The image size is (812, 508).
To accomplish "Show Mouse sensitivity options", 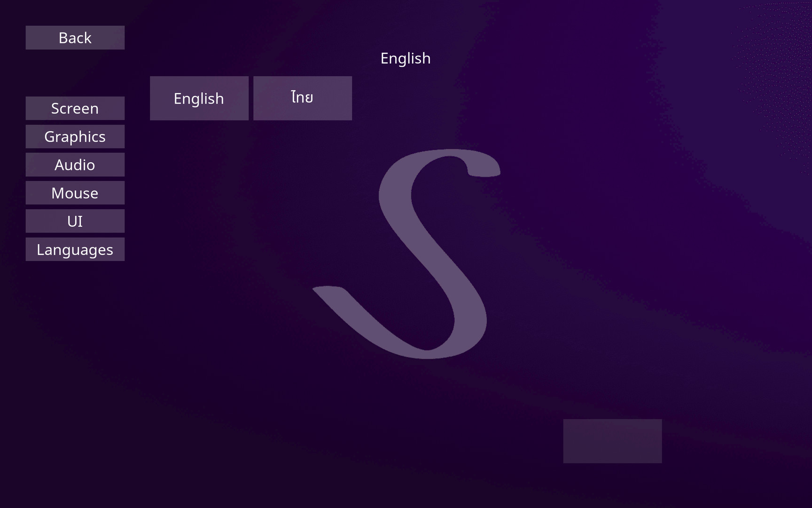I will coord(75,193).
